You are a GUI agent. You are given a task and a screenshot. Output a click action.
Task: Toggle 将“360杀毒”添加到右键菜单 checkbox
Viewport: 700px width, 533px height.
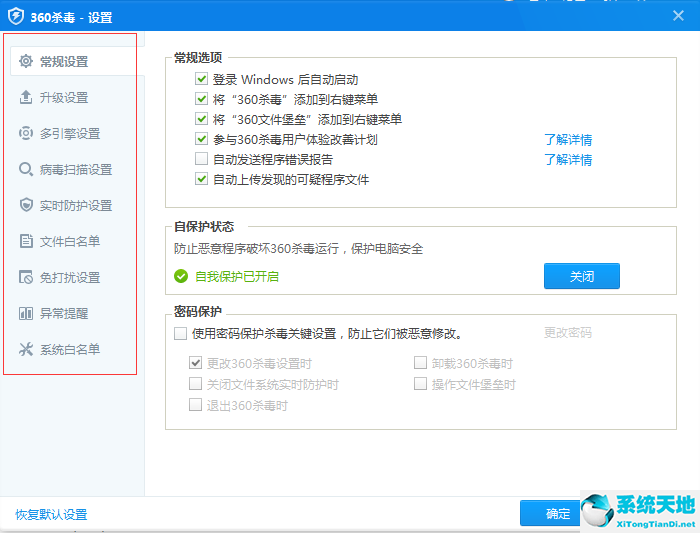(201, 99)
